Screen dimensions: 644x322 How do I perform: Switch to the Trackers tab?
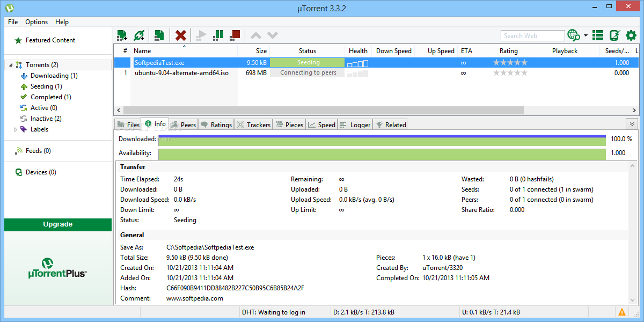click(x=254, y=125)
